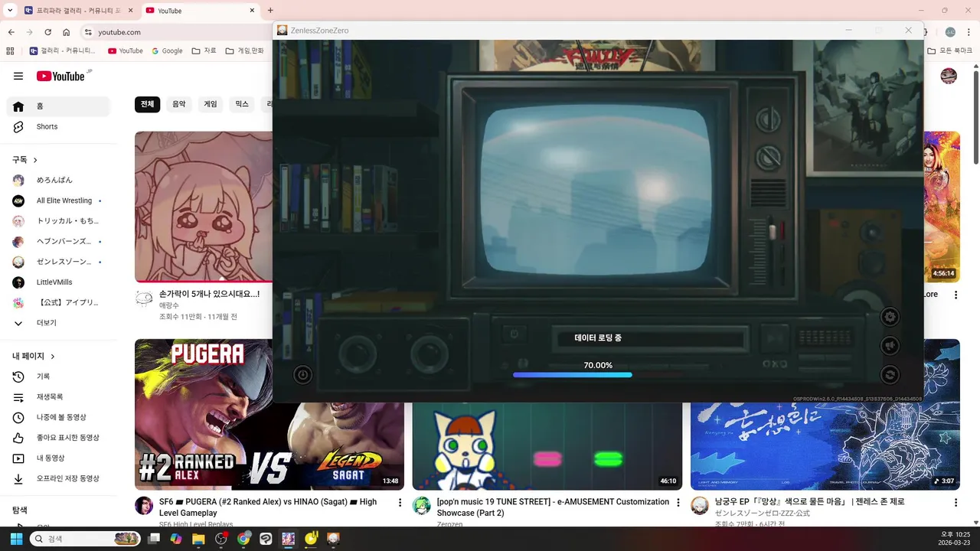Open pop'n music 19 TUNE STREET thumbnail
The width and height of the screenshot is (980, 551).
click(547, 446)
